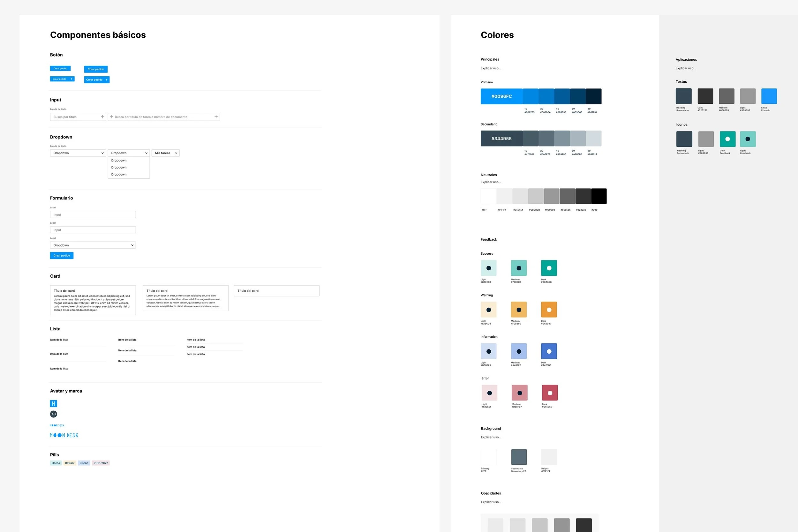The height and width of the screenshot is (532, 798).
Task: Click the 'Busca por título' input field
Action: pyautogui.click(x=78, y=117)
